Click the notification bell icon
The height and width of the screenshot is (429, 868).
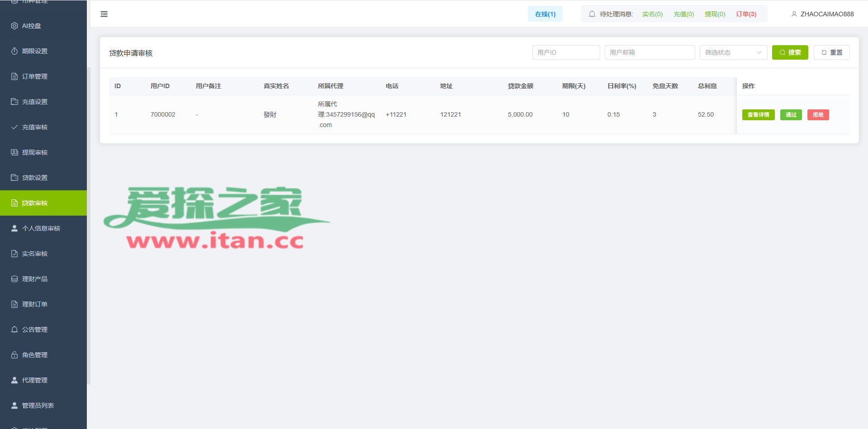point(592,14)
